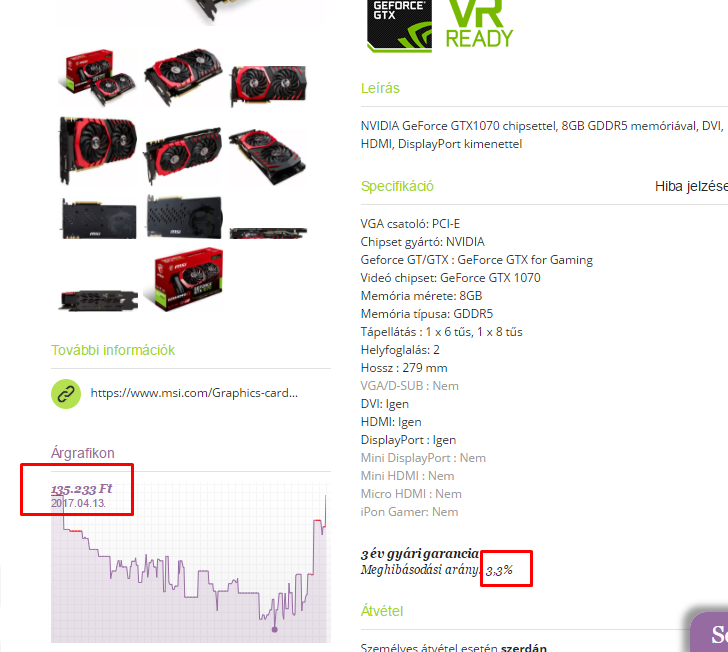Open the GeForce GTX badge logo
728x652 pixels.
399,25
